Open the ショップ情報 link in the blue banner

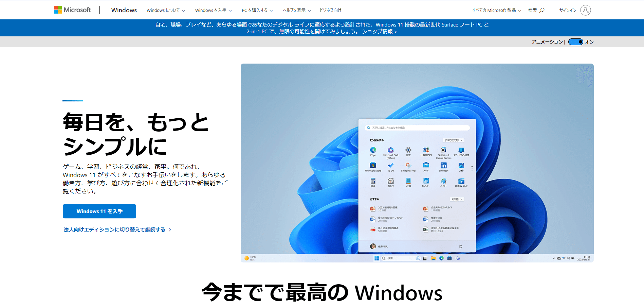[379, 31]
